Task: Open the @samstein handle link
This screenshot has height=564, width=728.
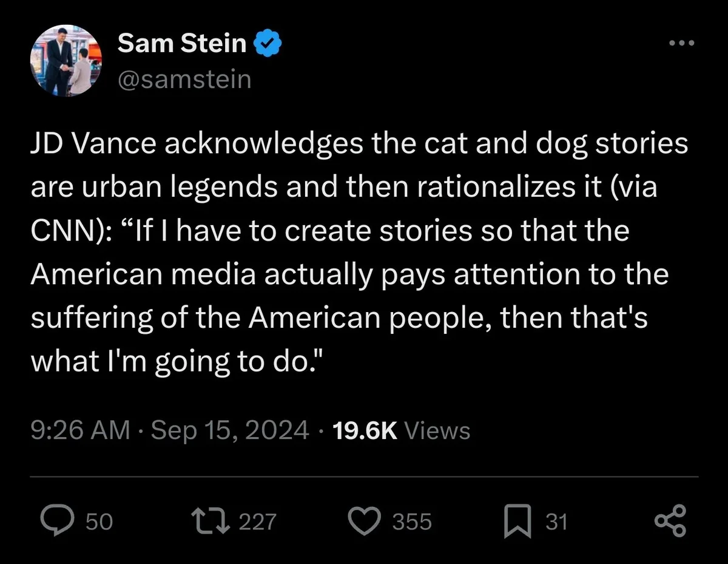Action: pos(184,79)
